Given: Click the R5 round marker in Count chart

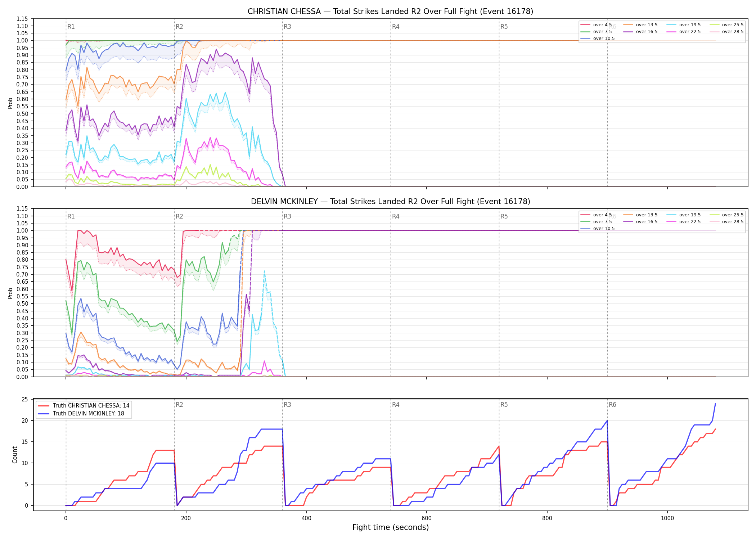Looking at the screenshot, I should click(504, 405).
